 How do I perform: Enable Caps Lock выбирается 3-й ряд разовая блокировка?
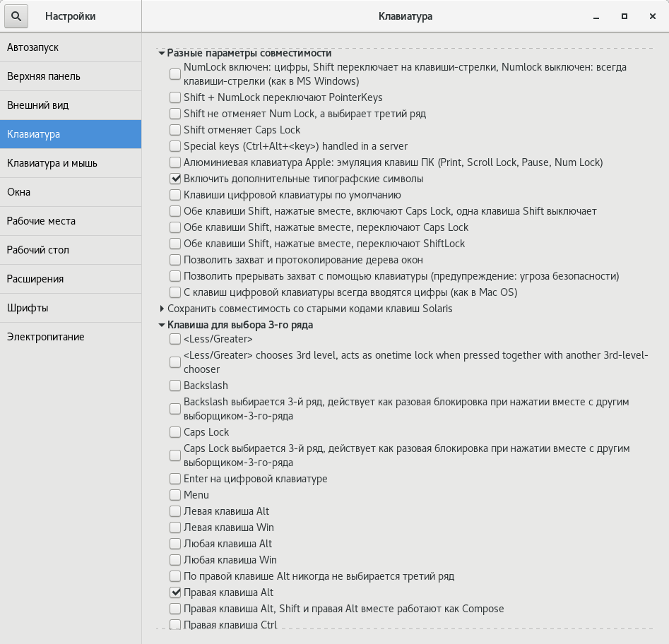[x=175, y=455]
